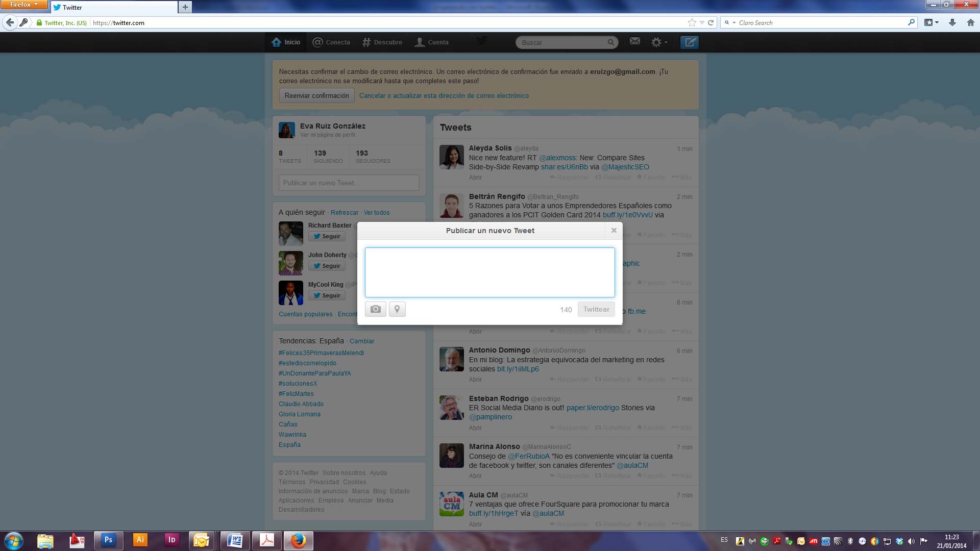Open the settings gear dropdown
980x551 pixels.
pyautogui.click(x=658, y=42)
